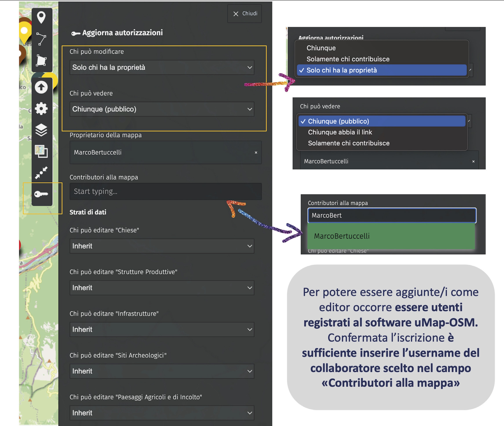
Task: Open map settings gear icon
Action: click(x=41, y=109)
